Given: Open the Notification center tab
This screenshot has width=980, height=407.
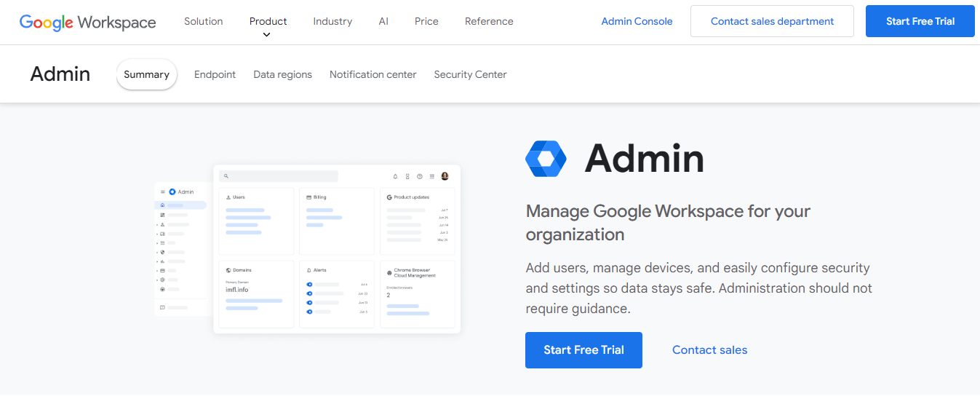Looking at the screenshot, I should [x=373, y=74].
